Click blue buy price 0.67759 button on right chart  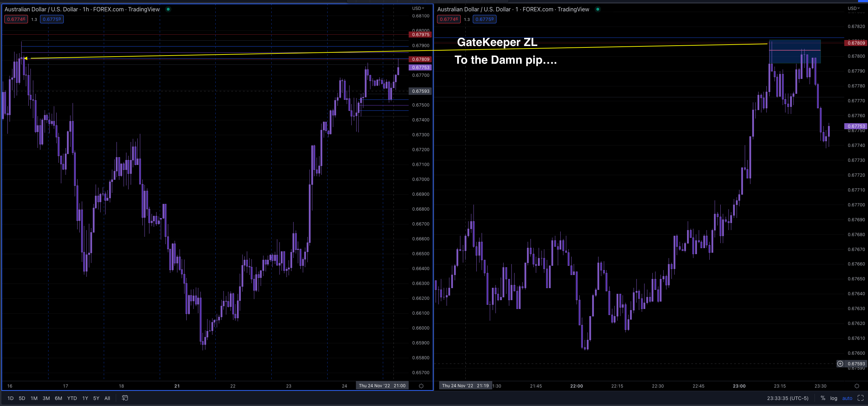click(484, 19)
